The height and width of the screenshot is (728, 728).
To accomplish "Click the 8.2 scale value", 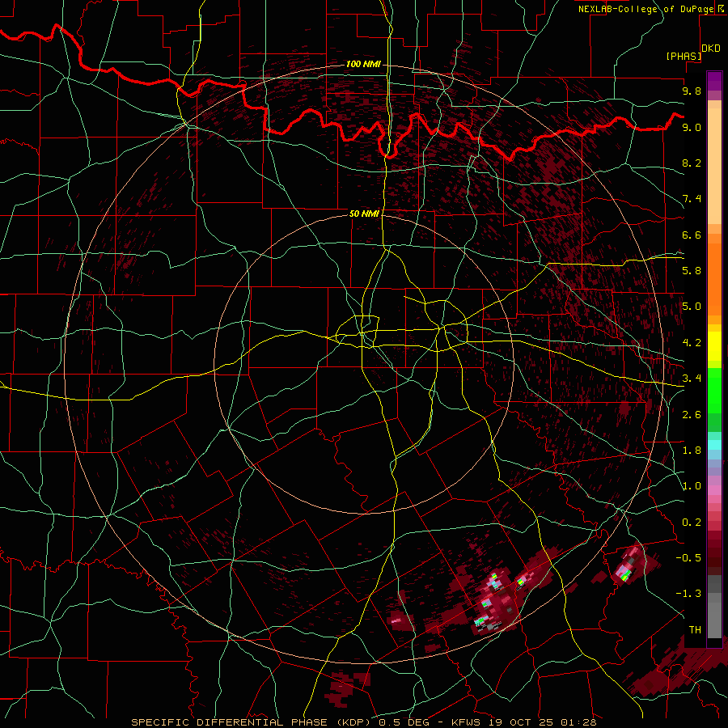I will click(692, 163).
